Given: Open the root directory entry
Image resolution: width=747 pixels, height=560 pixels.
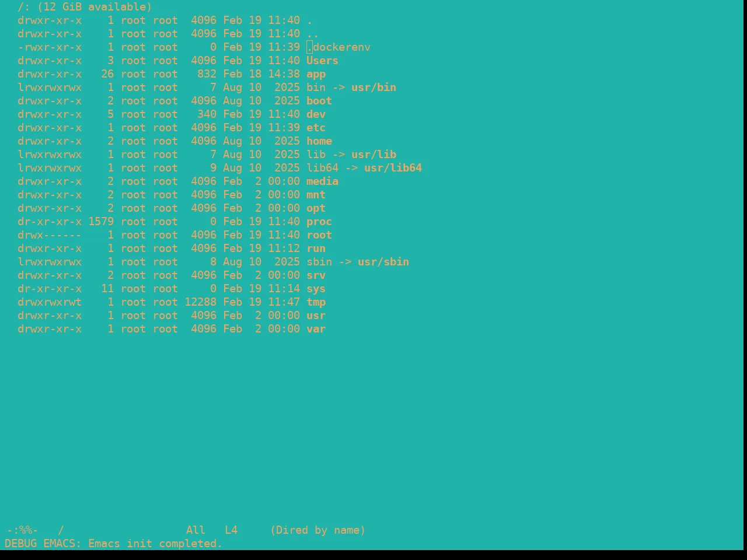Looking at the screenshot, I should tap(319, 235).
